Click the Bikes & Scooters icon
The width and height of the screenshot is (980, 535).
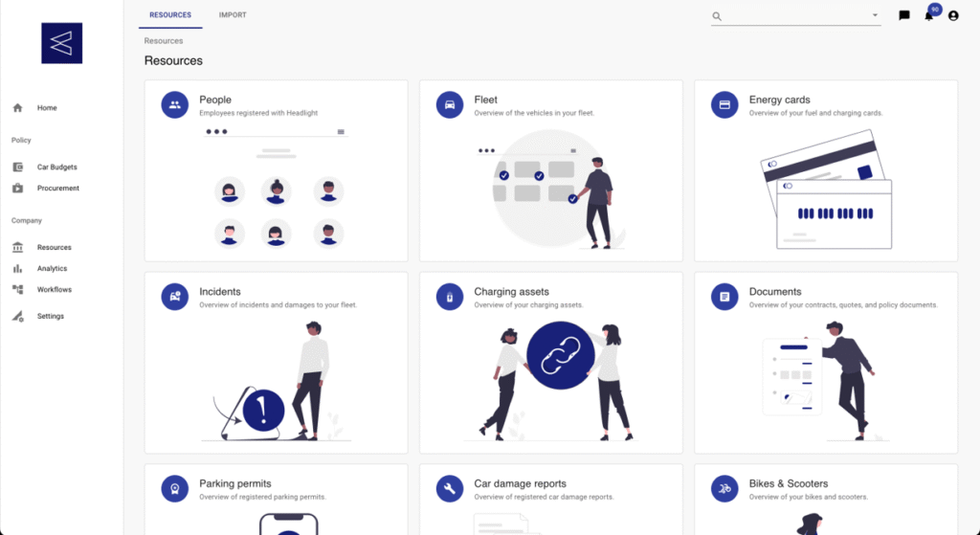click(x=724, y=489)
